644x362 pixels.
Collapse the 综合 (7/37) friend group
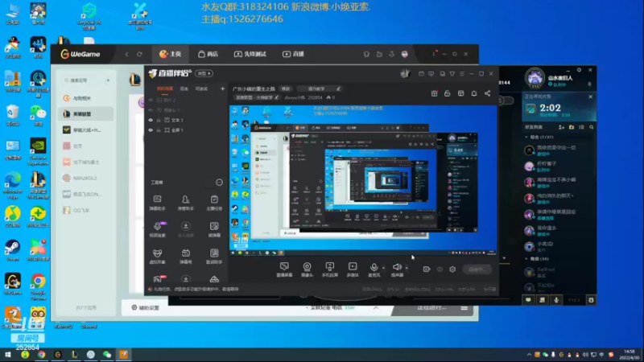[x=526, y=137]
